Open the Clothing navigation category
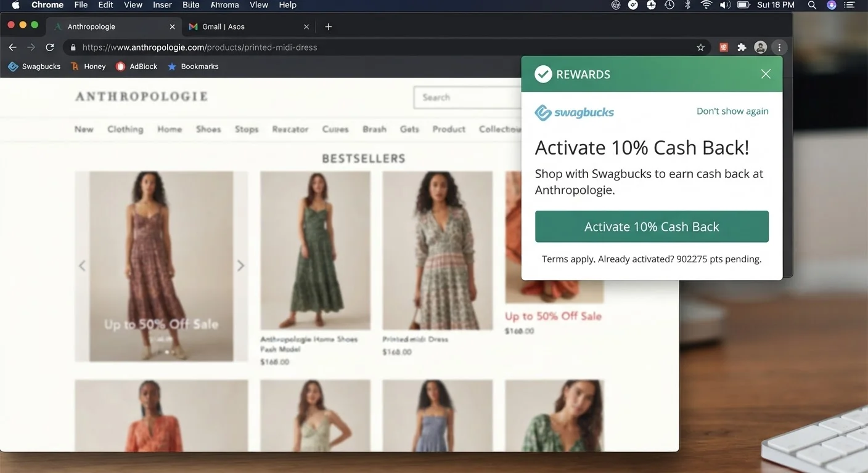The height and width of the screenshot is (473, 868). pos(125,129)
